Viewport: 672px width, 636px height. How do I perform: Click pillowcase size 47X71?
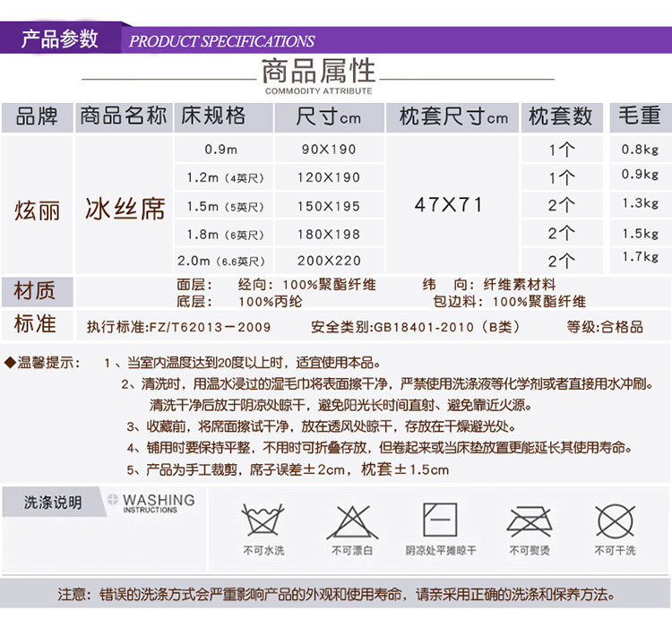[x=449, y=205]
